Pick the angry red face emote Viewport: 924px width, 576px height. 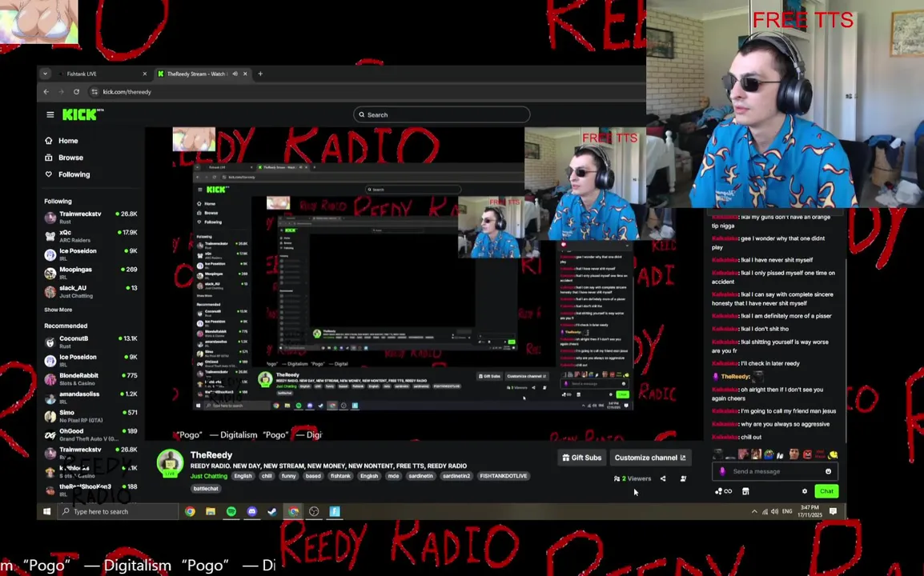[x=807, y=454]
